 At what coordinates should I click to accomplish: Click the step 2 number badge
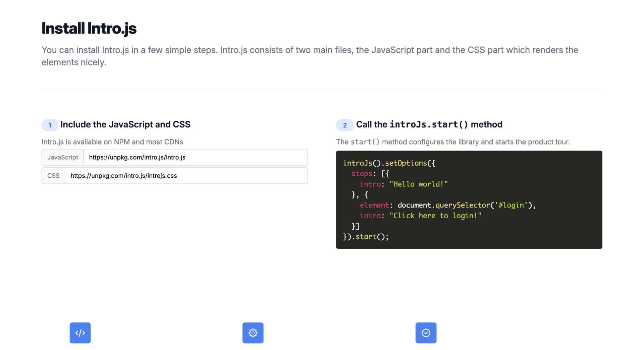[345, 125]
